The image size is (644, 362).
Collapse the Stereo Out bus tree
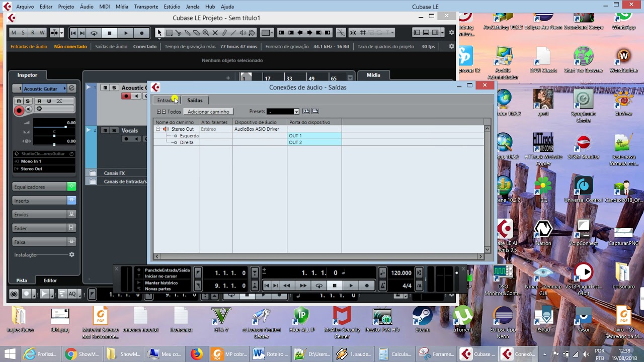tap(158, 129)
